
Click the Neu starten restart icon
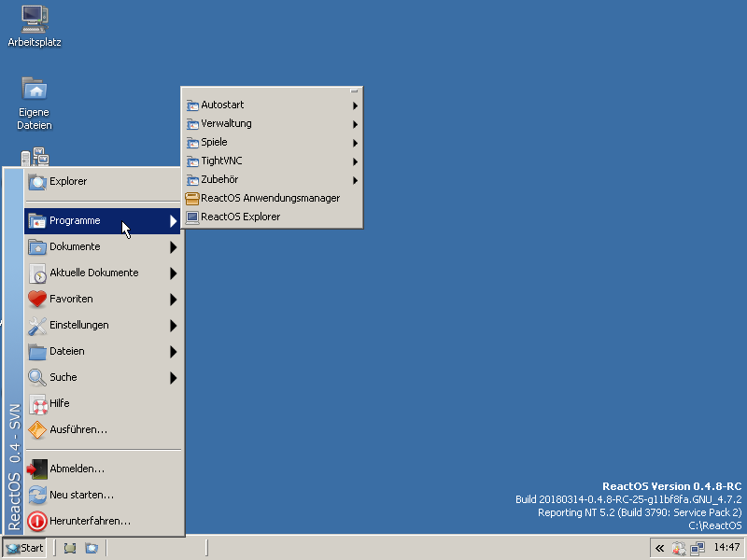(x=37, y=496)
